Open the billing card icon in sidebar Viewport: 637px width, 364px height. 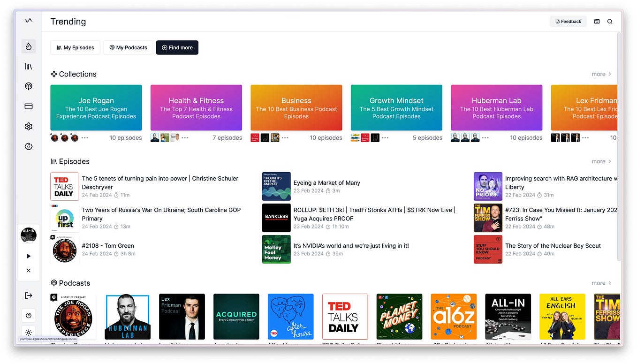click(x=29, y=106)
